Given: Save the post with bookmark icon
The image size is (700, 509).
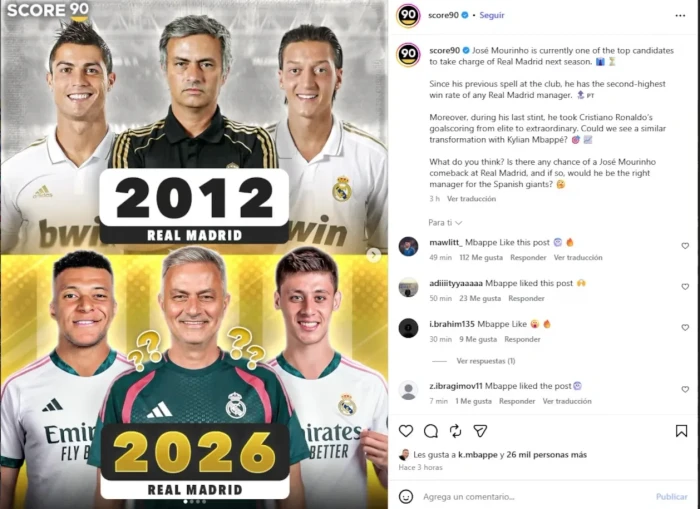Looking at the screenshot, I should [681, 431].
